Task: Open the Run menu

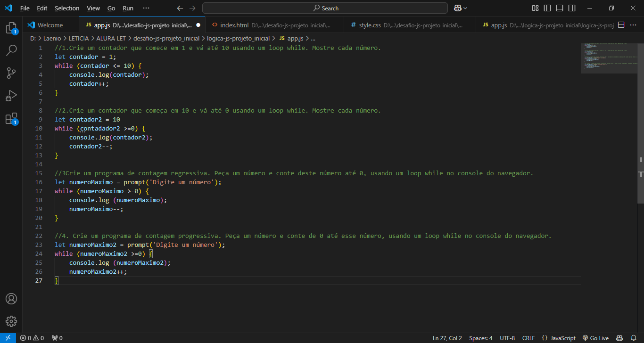Action: 128,8
